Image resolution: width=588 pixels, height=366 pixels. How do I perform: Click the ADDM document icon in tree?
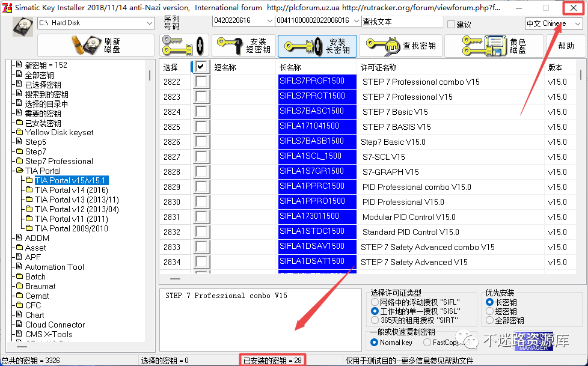pos(19,238)
